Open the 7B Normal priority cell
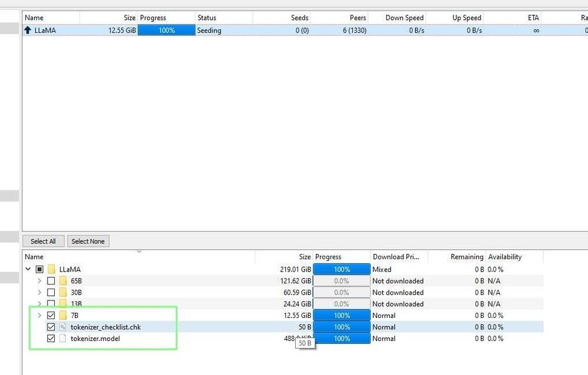 coord(399,316)
